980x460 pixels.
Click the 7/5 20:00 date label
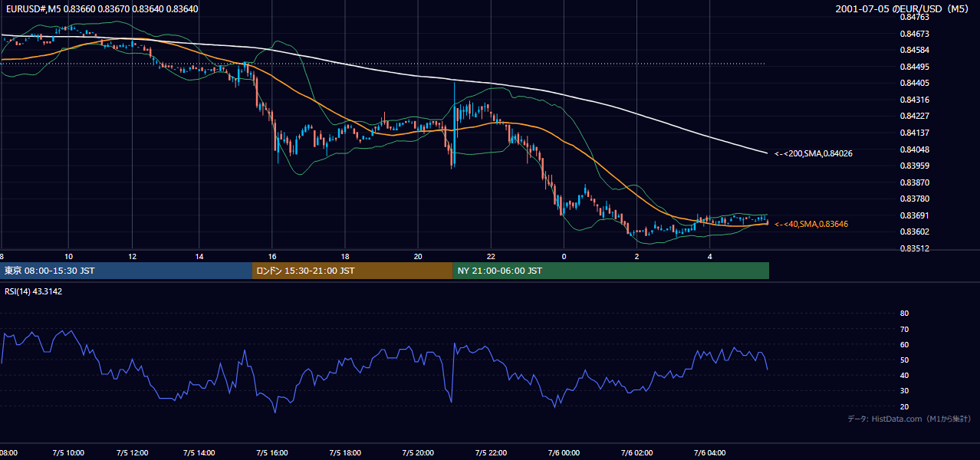[x=418, y=452]
